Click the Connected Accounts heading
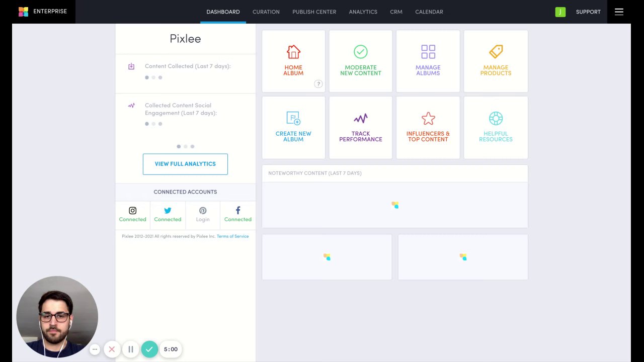The image size is (644, 362). [185, 192]
